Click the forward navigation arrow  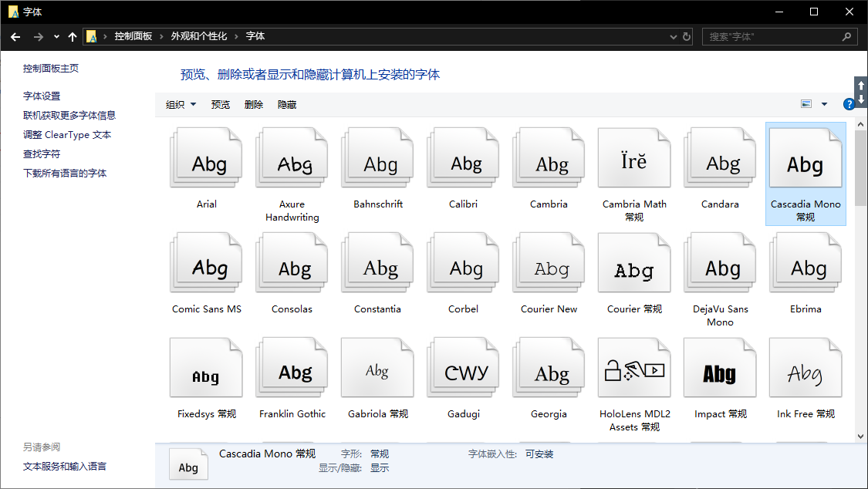37,36
